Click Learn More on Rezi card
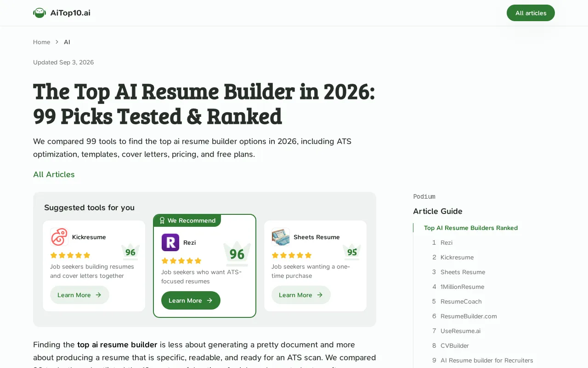This screenshot has width=588, height=368. click(x=191, y=300)
